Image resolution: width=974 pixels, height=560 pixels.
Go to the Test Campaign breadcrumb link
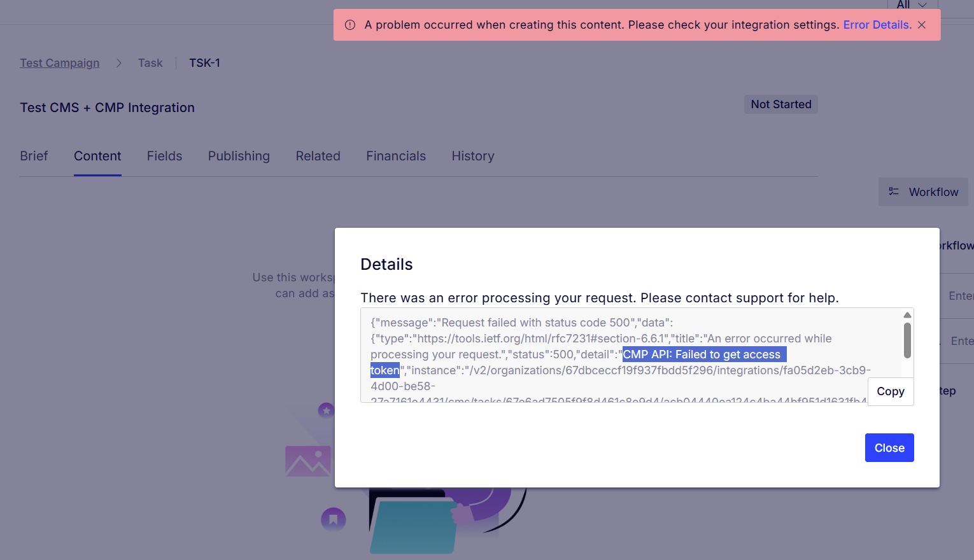click(x=59, y=63)
